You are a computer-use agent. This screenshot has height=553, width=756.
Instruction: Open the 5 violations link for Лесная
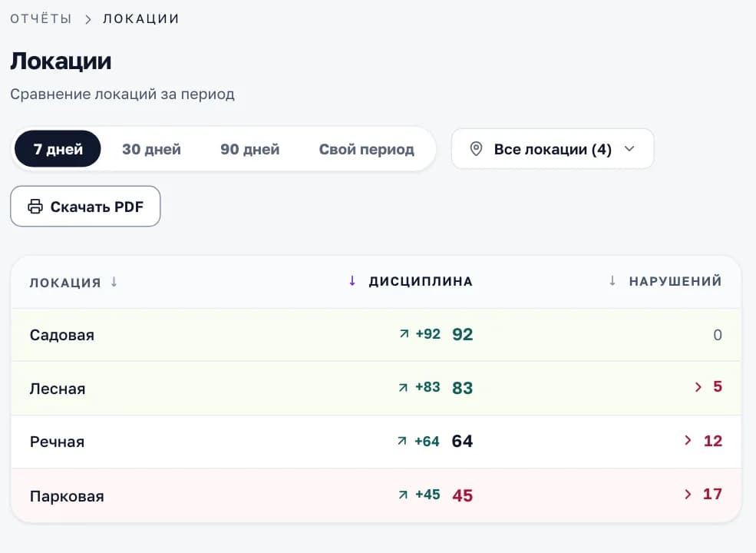click(x=718, y=386)
